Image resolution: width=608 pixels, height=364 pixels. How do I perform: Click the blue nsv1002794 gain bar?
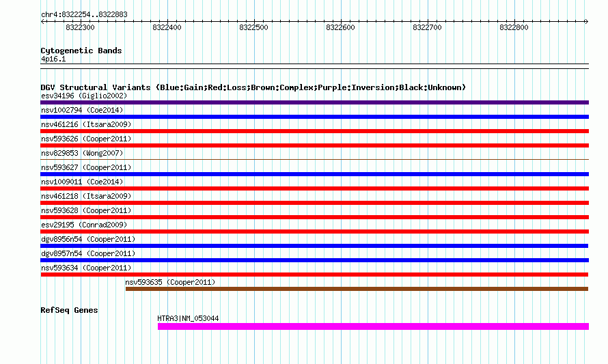pos(314,117)
